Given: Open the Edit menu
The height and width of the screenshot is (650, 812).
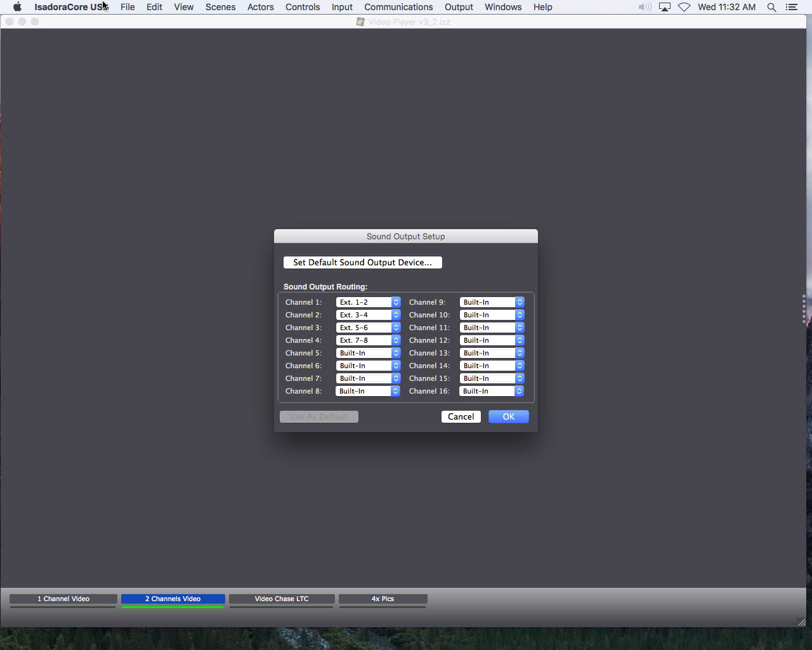Looking at the screenshot, I should point(154,7).
